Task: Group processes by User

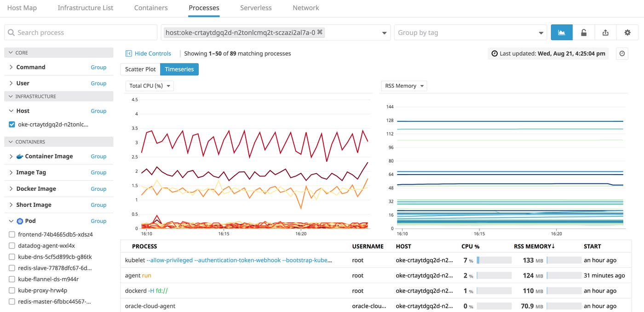Action: click(x=98, y=83)
